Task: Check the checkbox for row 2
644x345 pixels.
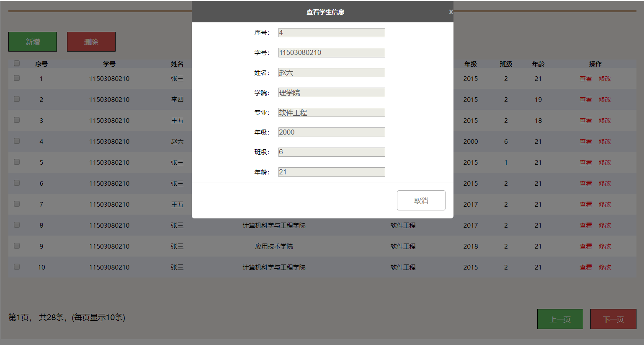Action: pyautogui.click(x=17, y=99)
